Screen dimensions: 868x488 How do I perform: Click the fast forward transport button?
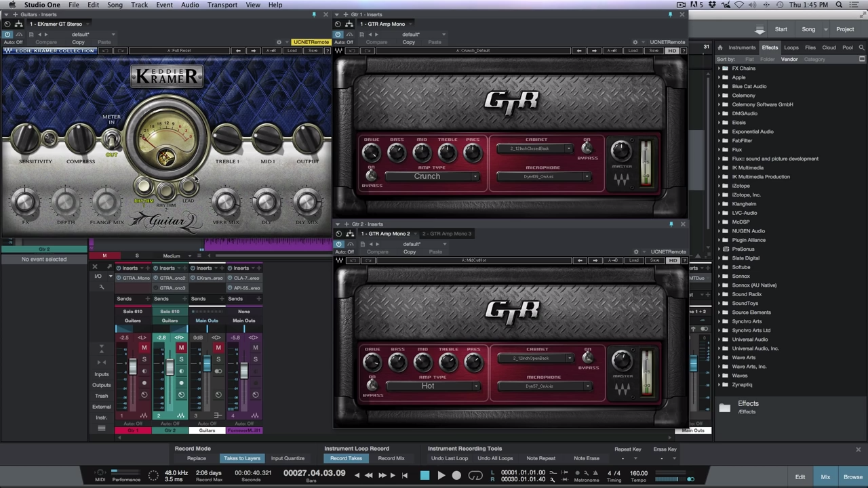[381, 476]
